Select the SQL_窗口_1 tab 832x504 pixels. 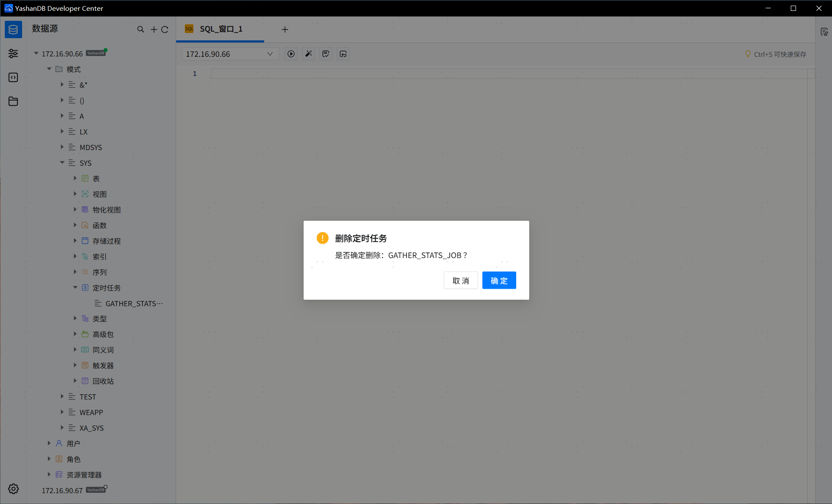pyautogui.click(x=220, y=29)
